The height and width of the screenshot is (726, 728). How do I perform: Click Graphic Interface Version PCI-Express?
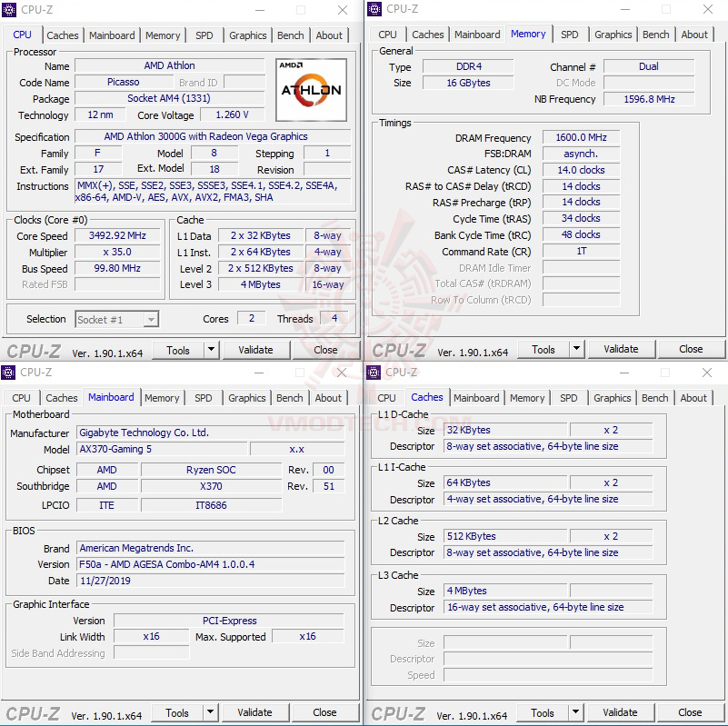click(229, 621)
